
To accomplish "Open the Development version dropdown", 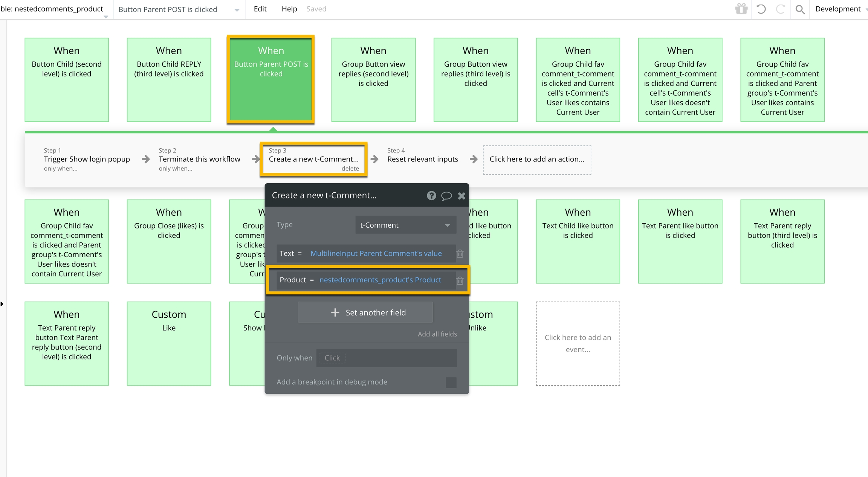I will click(839, 9).
